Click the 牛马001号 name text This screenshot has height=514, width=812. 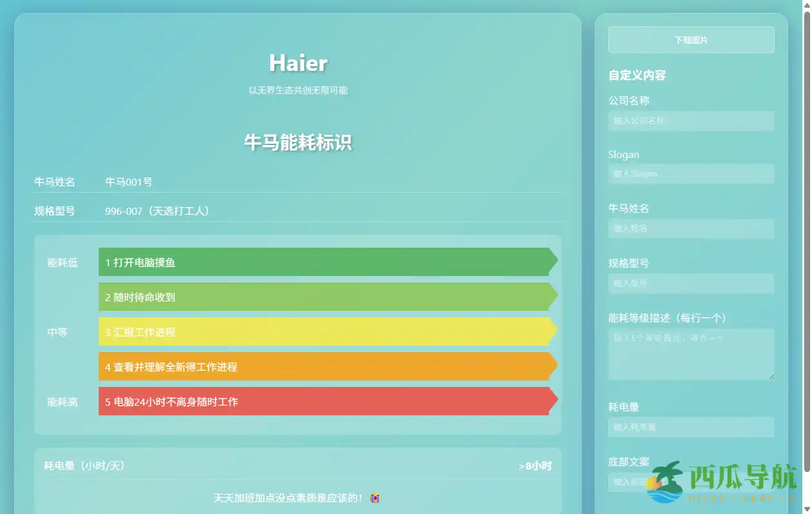tap(128, 182)
